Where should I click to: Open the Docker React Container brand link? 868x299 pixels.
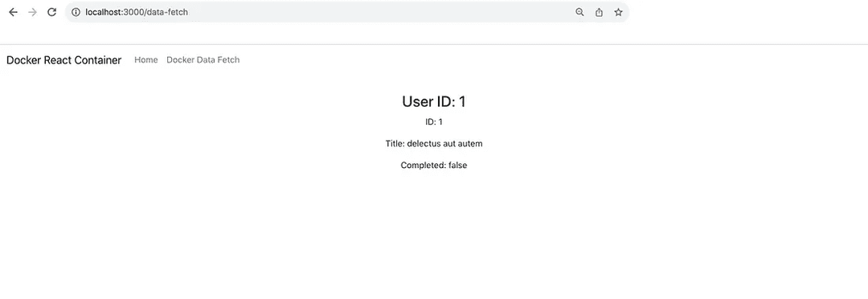pyautogui.click(x=63, y=59)
